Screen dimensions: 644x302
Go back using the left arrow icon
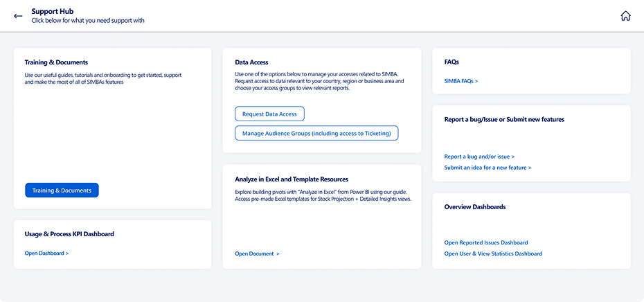(18, 16)
